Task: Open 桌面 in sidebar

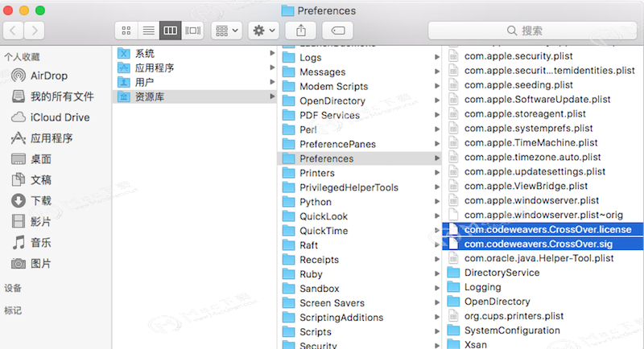Action: (31, 159)
